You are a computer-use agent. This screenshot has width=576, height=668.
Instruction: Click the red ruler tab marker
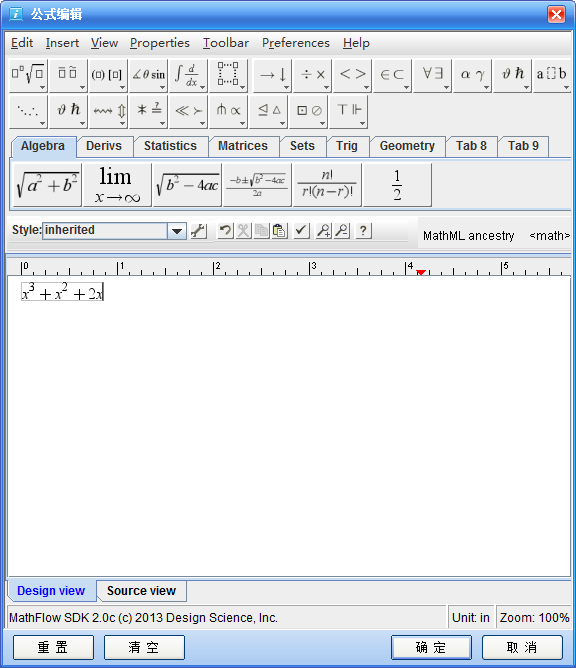pyautogui.click(x=421, y=272)
